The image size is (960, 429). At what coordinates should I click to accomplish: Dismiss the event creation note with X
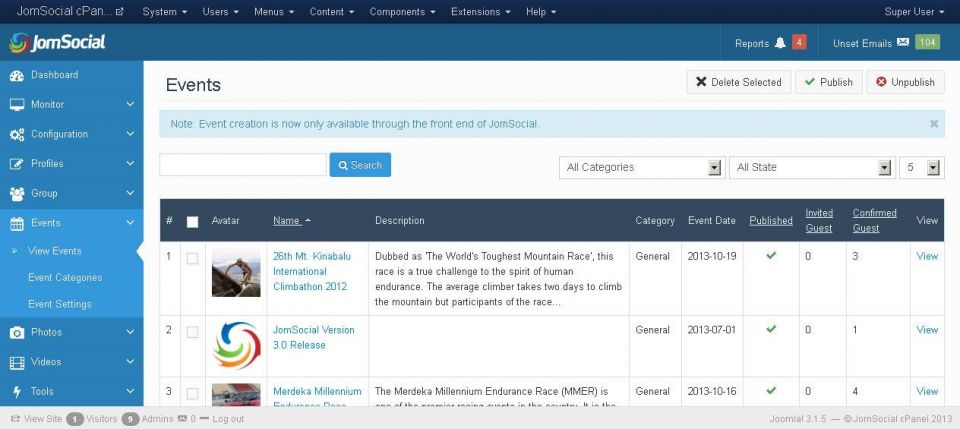[934, 124]
